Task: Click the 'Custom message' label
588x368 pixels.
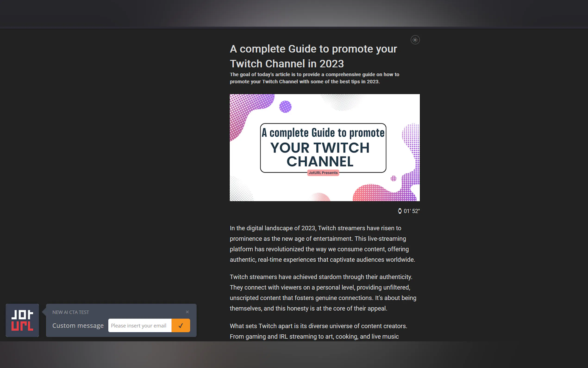Action: pos(78,326)
